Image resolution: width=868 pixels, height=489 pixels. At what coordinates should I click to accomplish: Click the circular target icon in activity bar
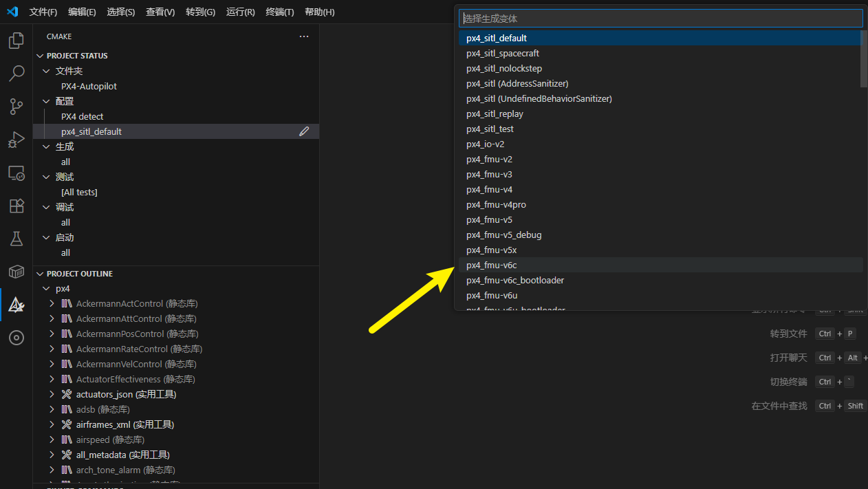pos(16,338)
